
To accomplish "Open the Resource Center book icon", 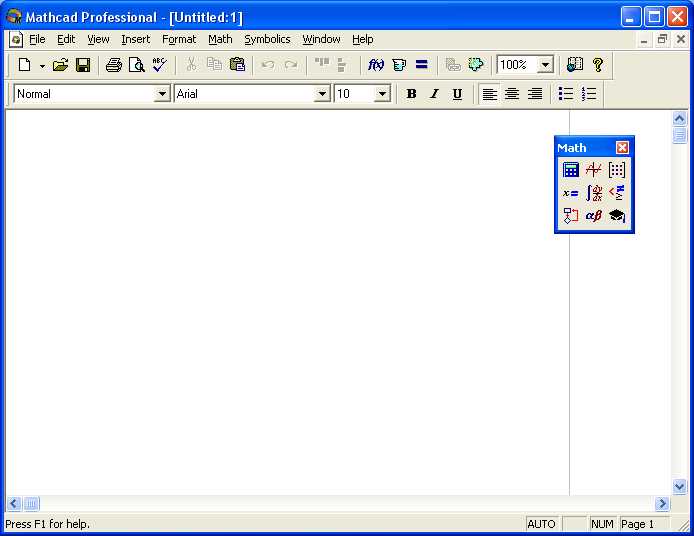I will click(575, 65).
